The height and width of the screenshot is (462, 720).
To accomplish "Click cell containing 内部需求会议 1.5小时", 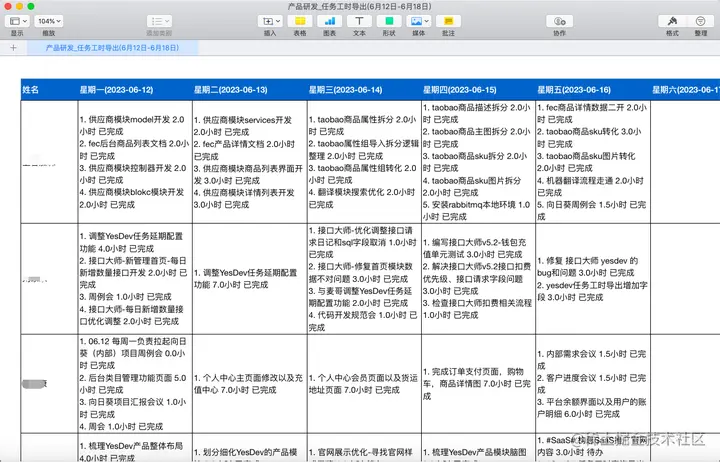I will [593, 383].
